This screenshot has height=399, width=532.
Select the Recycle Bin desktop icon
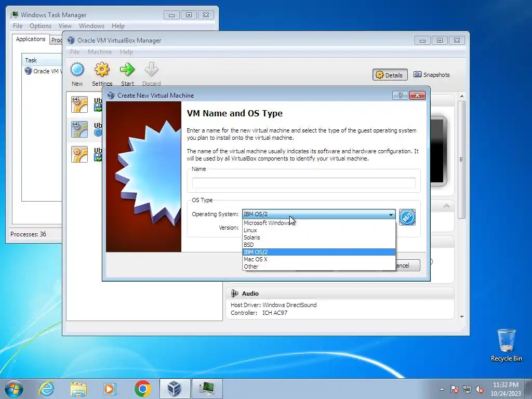[x=506, y=345]
